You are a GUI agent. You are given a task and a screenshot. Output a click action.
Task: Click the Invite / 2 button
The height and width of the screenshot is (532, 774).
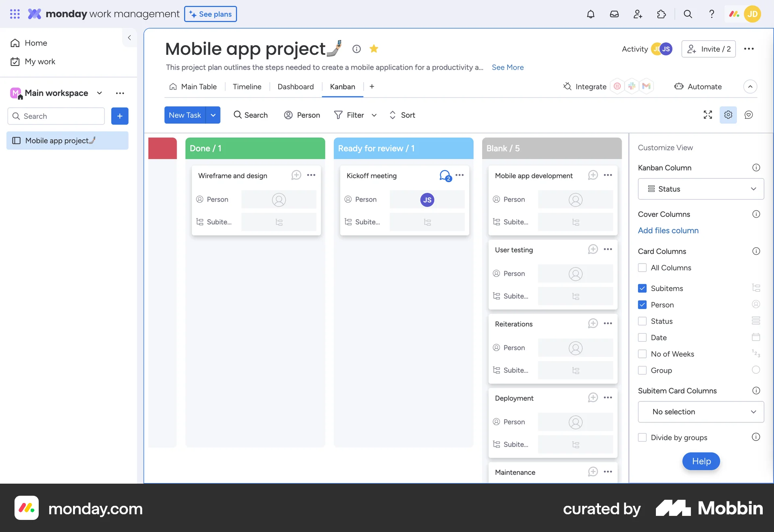pos(709,49)
